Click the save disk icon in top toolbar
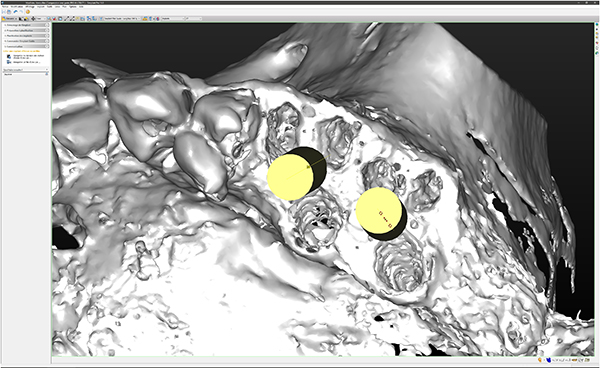Viewport: 600px width, 368px height. pos(9,12)
